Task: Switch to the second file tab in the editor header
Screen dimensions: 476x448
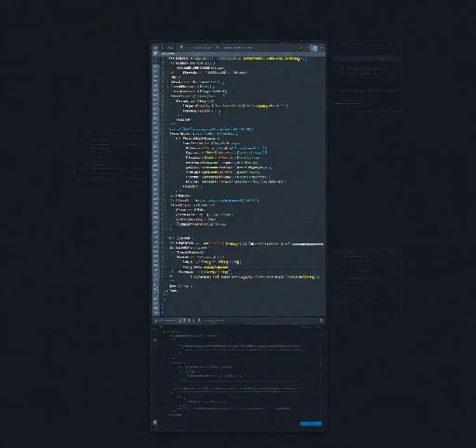Action: (235, 47)
